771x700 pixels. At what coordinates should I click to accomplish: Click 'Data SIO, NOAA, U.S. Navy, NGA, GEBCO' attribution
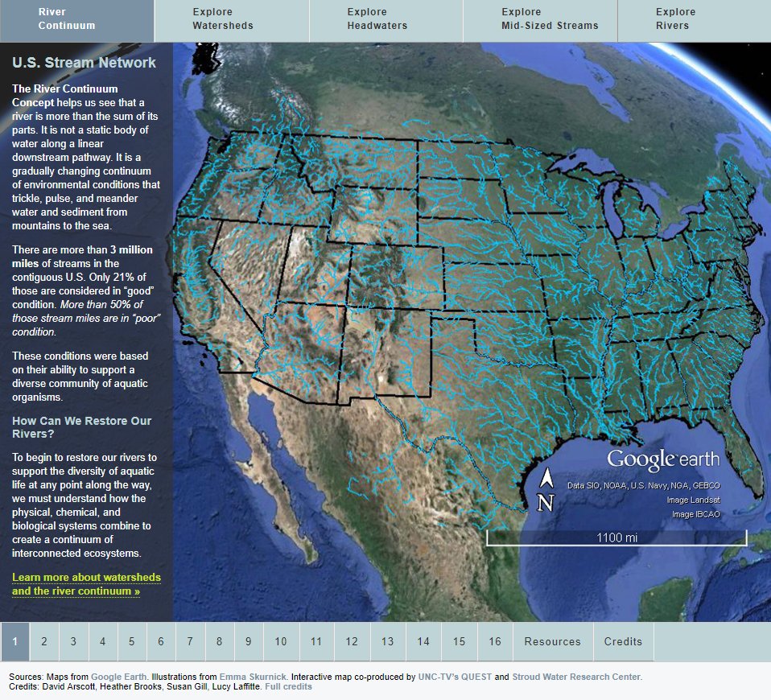644,486
